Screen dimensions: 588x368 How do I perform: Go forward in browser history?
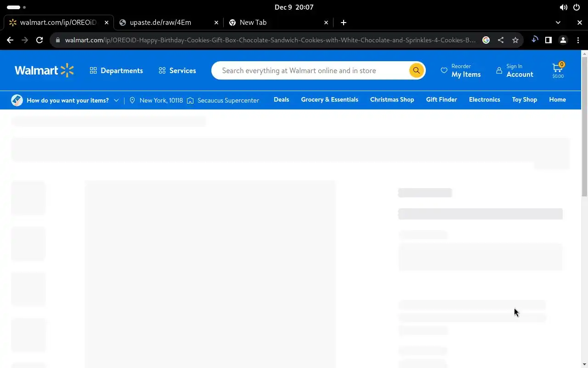tap(25, 40)
